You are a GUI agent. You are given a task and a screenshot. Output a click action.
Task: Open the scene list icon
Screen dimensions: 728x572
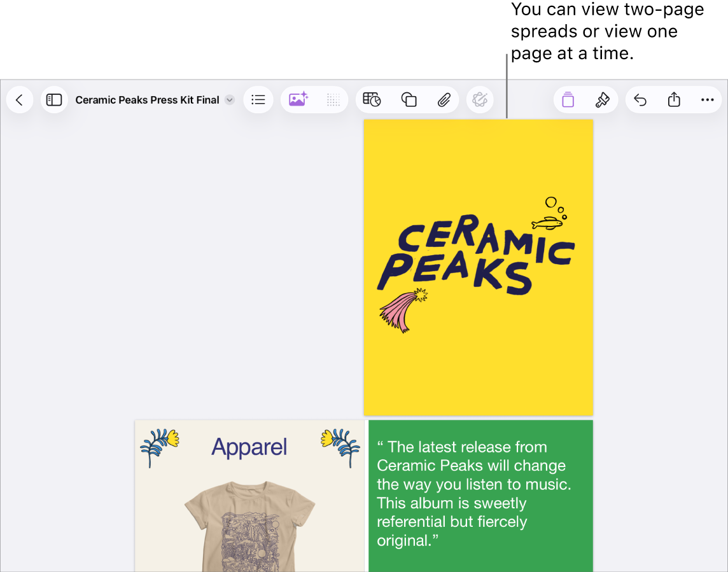tap(258, 99)
